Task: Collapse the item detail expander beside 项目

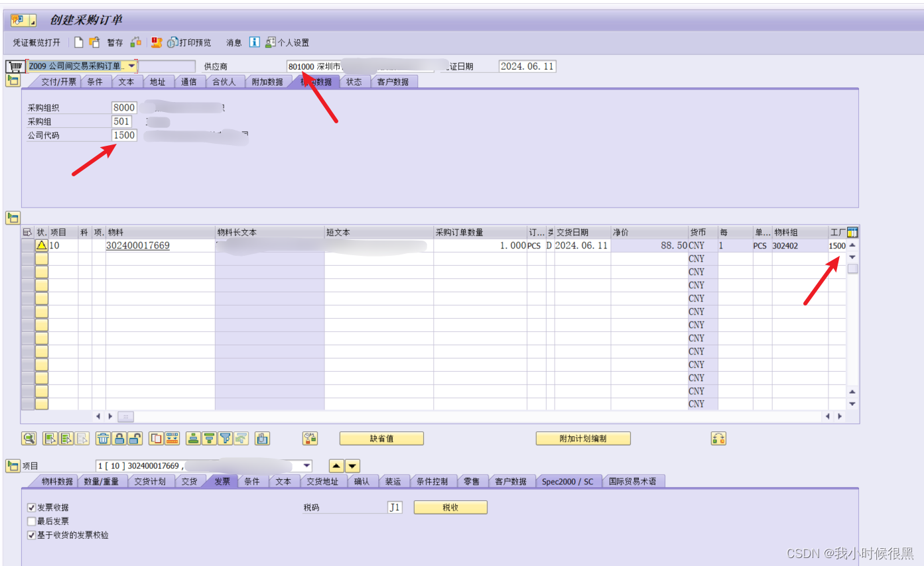Action: [13, 466]
